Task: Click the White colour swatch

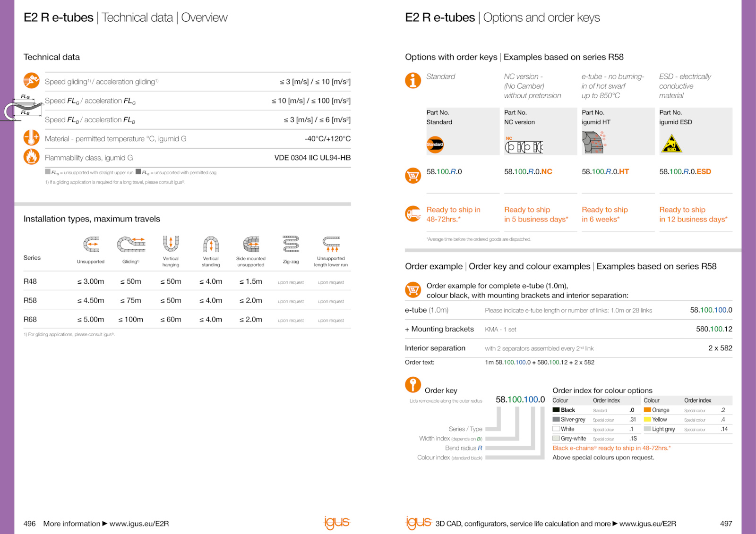Action: click(x=556, y=429)
